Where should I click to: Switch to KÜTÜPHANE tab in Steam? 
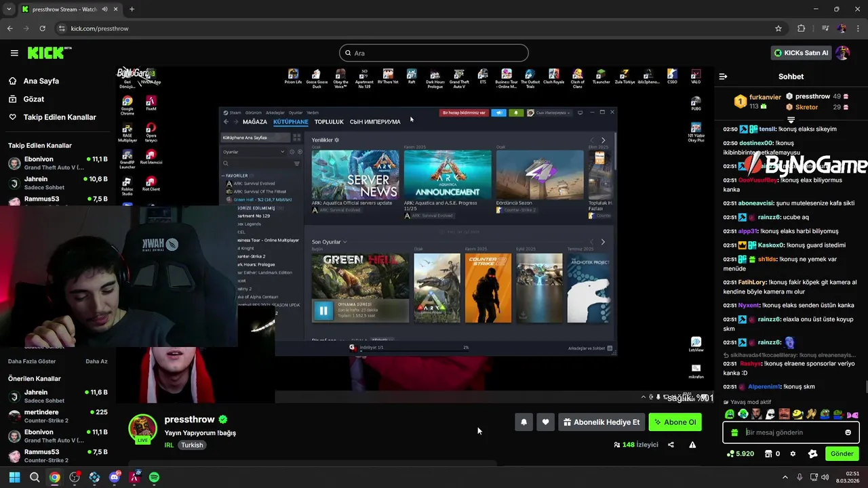(x=291, y=122)
